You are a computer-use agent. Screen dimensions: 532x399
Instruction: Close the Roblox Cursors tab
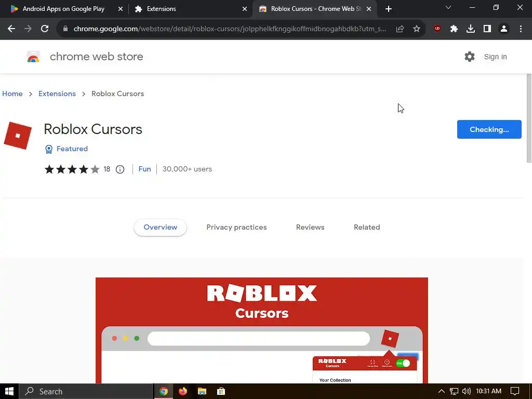click(369, 9)
